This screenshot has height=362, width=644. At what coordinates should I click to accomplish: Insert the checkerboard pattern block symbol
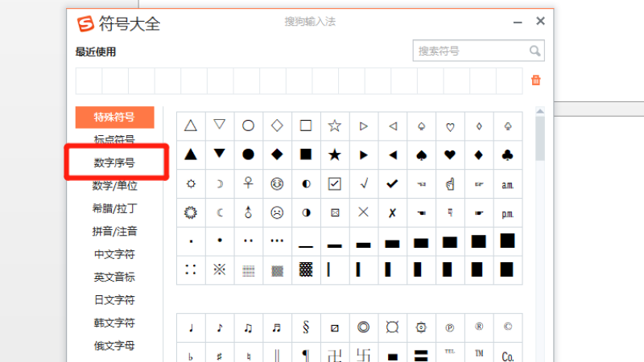point(306,270)
